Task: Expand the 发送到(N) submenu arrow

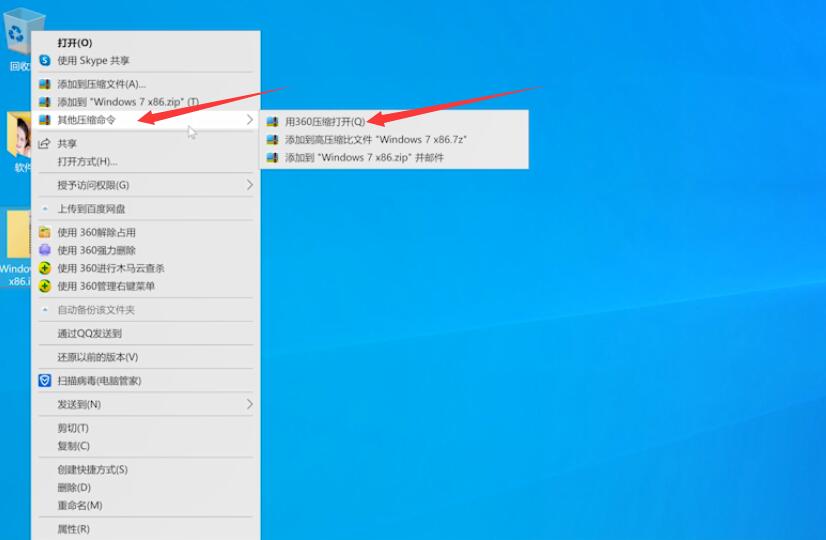Action: [250, 404]
